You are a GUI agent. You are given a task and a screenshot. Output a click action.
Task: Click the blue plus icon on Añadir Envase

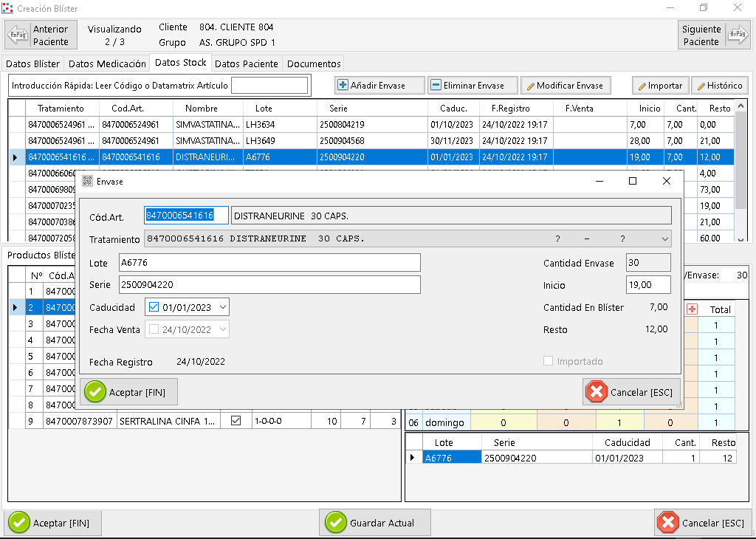coord(343,86)
